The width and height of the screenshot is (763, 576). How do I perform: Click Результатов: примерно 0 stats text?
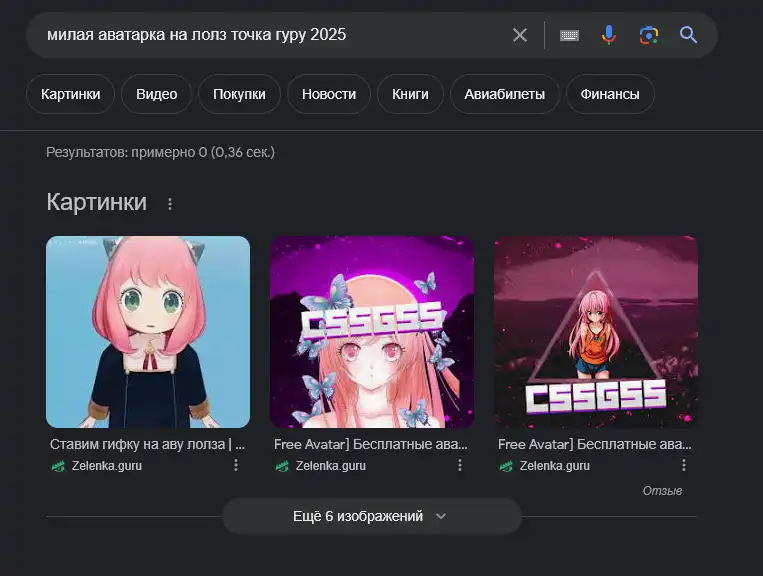point(161,152)
